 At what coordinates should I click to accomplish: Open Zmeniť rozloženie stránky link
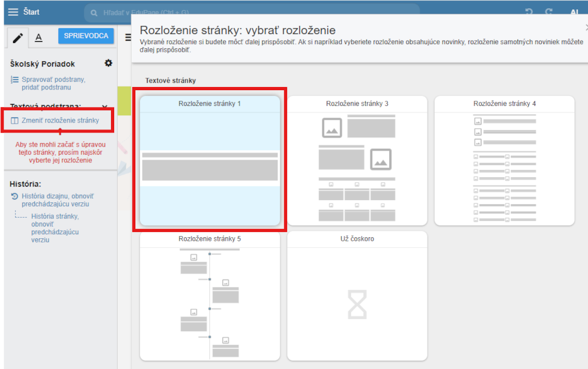tap(60, 121)
